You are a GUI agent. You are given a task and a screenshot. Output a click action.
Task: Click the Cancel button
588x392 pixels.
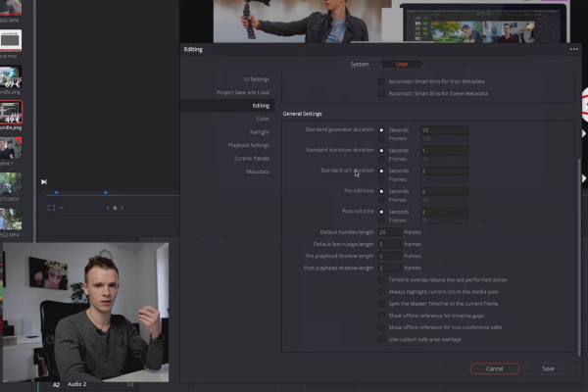click(x=495, y=368)
